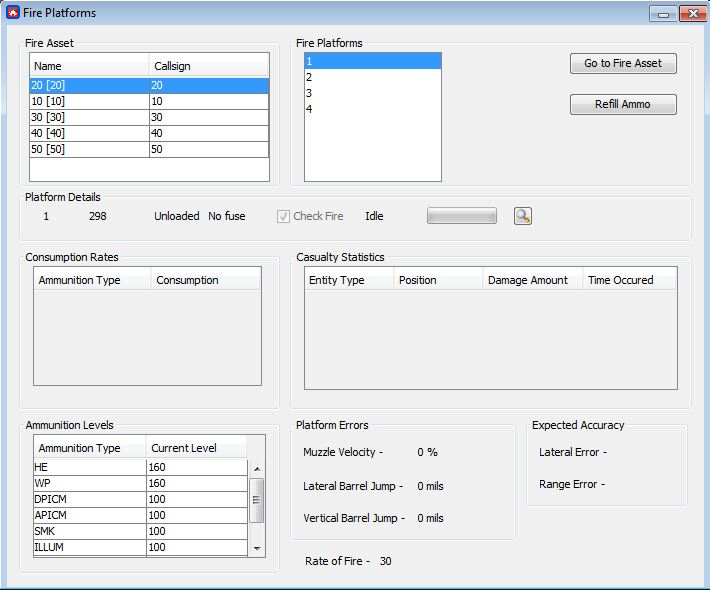Click the Idle status text
The image size is (710, 590).
click(374, 216)
